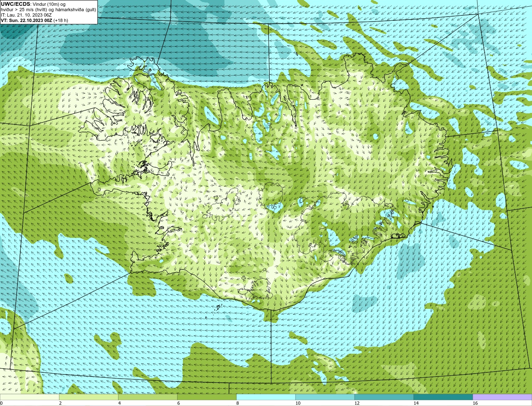Click the legend scale label '10'

298,403
